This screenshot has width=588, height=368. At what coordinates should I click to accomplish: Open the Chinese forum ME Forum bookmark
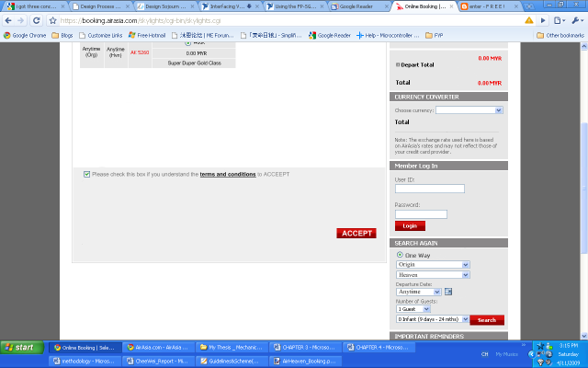click(203, 35)
